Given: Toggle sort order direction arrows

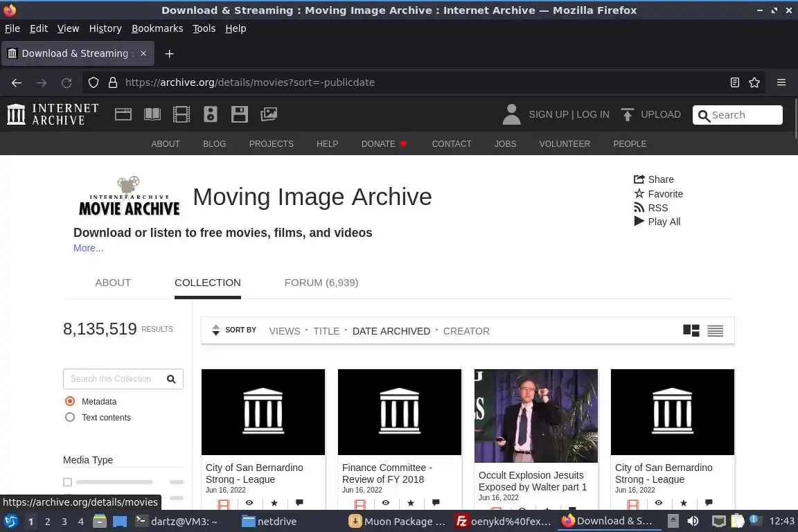Looking at the screenshot, I should [x=216, y=330].
